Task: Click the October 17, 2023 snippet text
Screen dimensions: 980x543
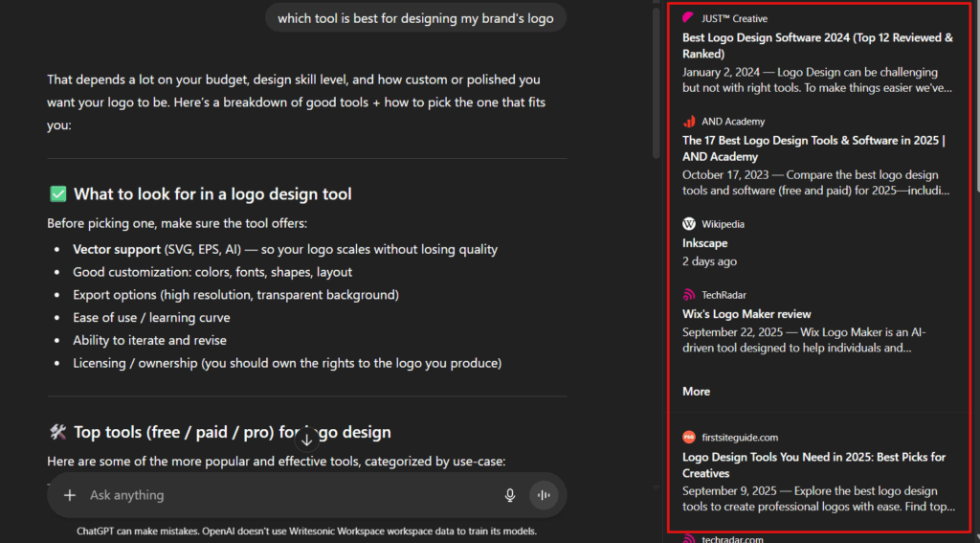Action: tap(815, 183)
